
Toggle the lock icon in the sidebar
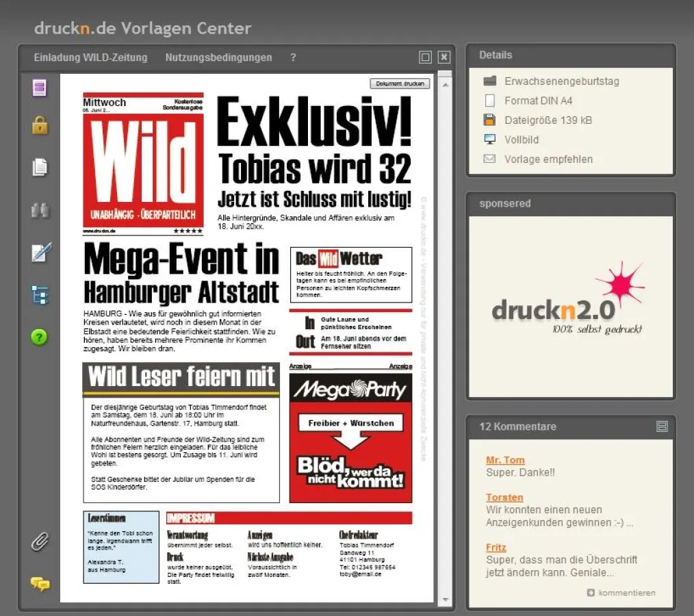point(39,125)
